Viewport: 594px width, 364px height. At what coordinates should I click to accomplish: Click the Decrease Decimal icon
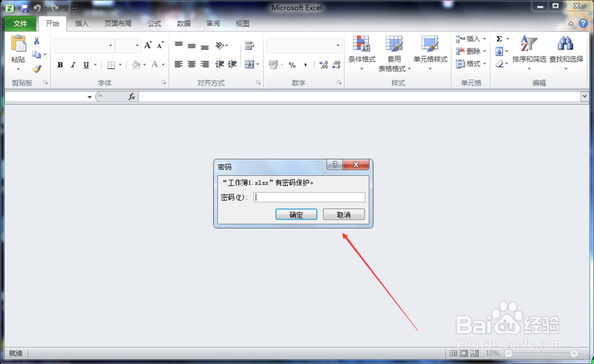[336, 65]
